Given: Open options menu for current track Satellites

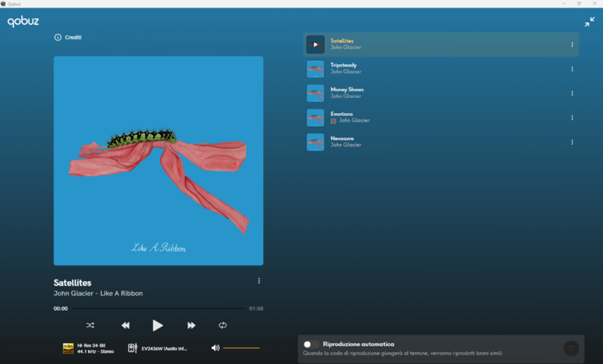Looking at the screenshot, I should [259, 281].
